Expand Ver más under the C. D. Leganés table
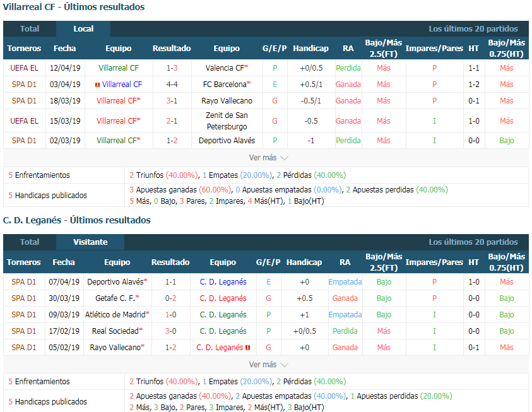This screenshot has height=412, width=532. (268, 365)
